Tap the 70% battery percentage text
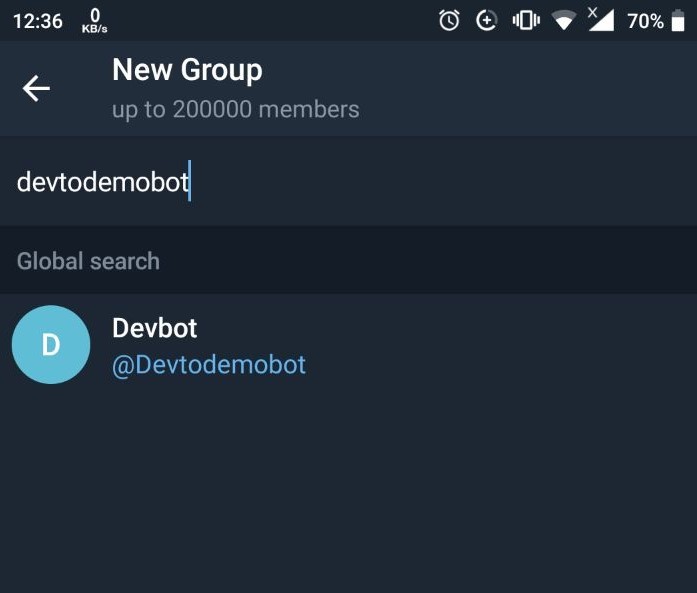 (x=645, y=21)
